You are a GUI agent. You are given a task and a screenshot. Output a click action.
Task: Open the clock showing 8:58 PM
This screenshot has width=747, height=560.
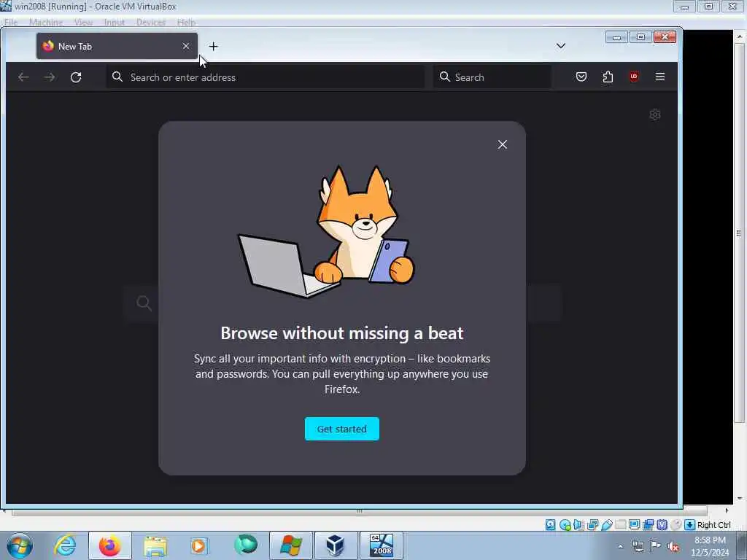(x=710, y=546)
